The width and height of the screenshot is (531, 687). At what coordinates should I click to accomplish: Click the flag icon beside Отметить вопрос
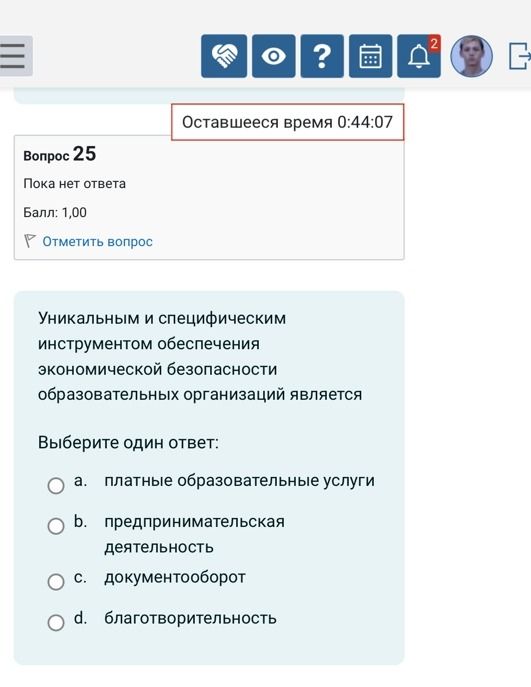pos(29,241)
